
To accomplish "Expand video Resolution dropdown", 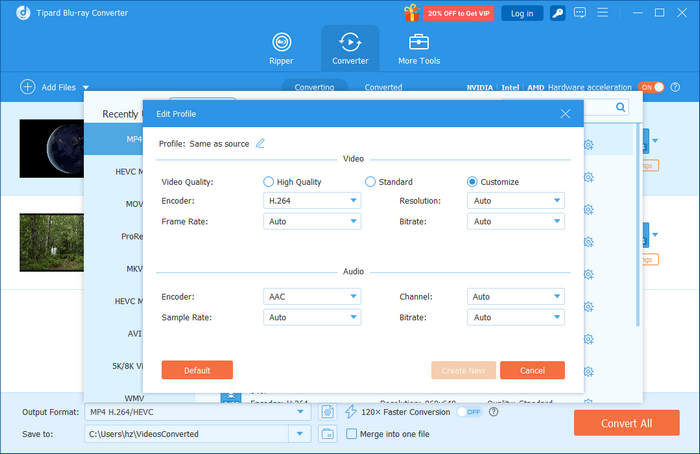I will tap(516, 201).
